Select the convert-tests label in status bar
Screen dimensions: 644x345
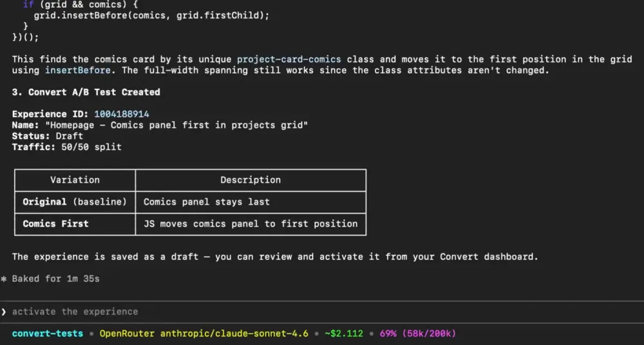47,333
